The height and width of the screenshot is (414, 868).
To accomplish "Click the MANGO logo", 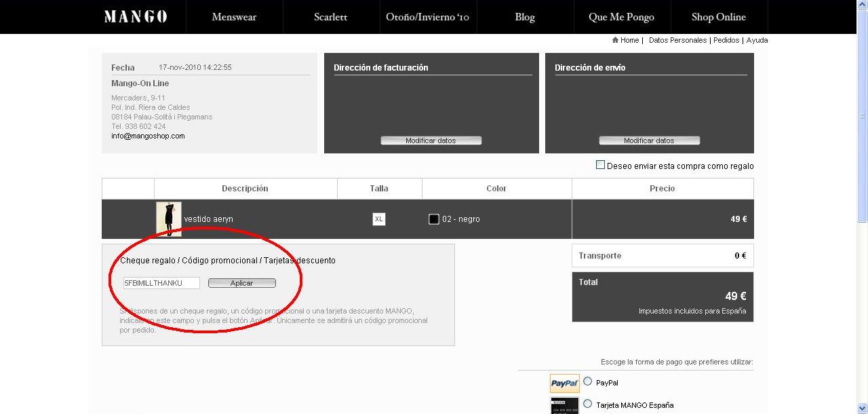I will (136, 17).
